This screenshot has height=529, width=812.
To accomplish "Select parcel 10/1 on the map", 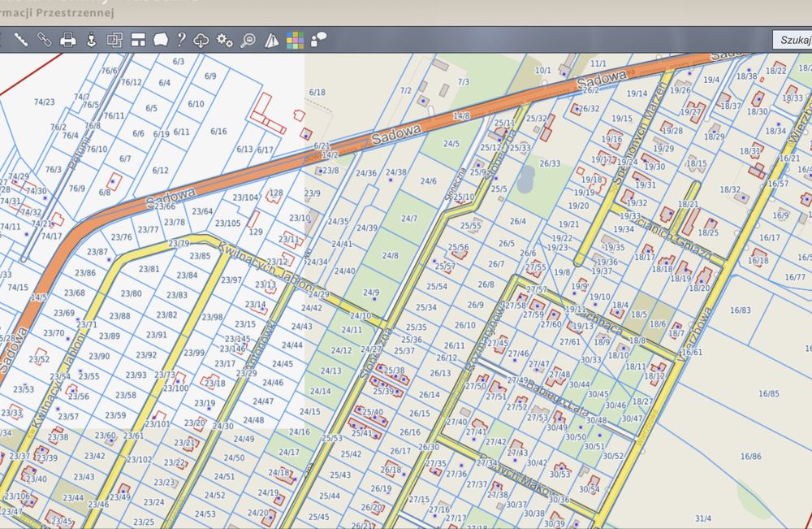I will pyautogui.click(x=543, y=71).
